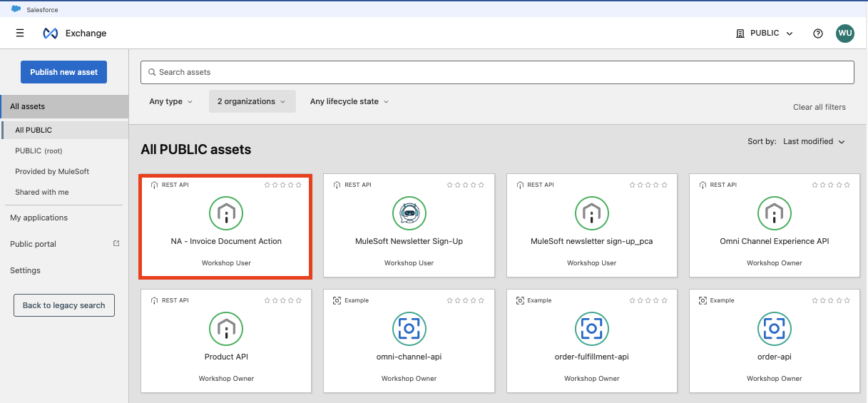Click MuleSoft newsletter sign-up_pca asset icon
The width and height of the screenshot is (868, 403).
[x=592, y=213]
